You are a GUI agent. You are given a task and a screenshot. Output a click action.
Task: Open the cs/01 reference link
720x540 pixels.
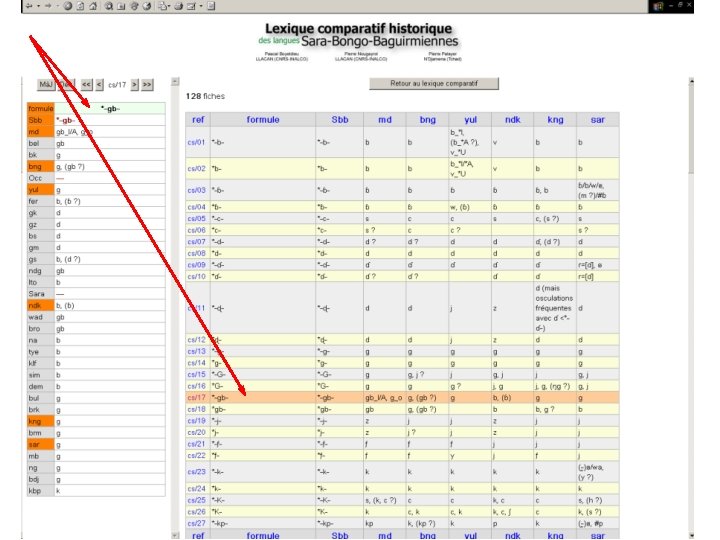196,142
